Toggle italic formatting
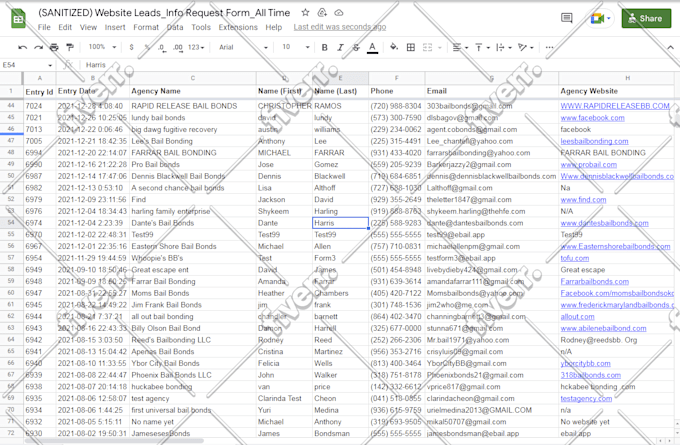This screenshot has width=680, height=445. pos(340,47)
